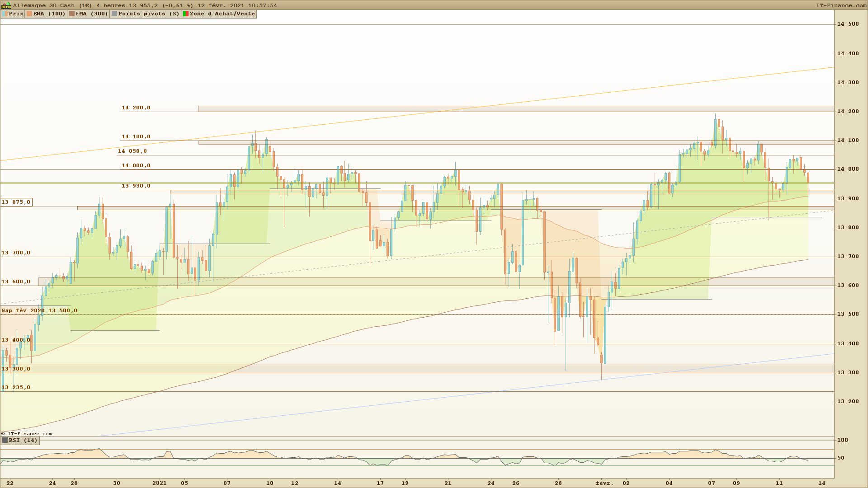This screenshot has height=488, width=868.
Task: Select Zone d'Achat/Vente indicator label
Action: pyautogui.click(x=222, y=14)
